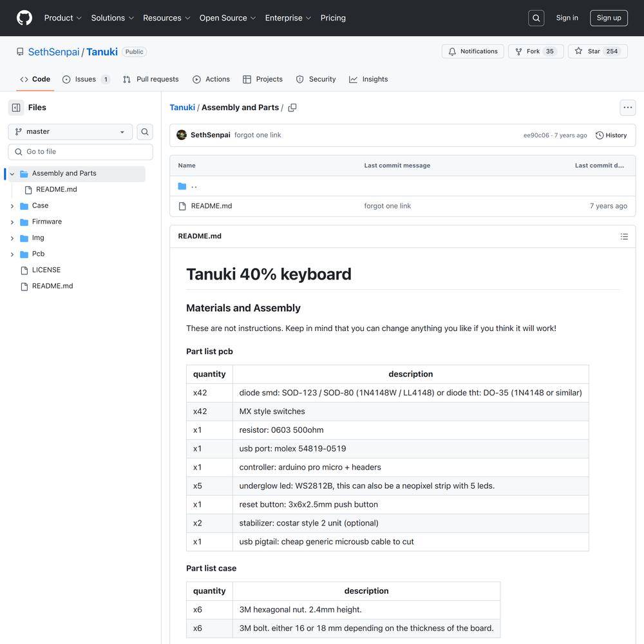Open the Pricing link
Image resolution: width=644 pixels, height=644 pixels.
333,18
